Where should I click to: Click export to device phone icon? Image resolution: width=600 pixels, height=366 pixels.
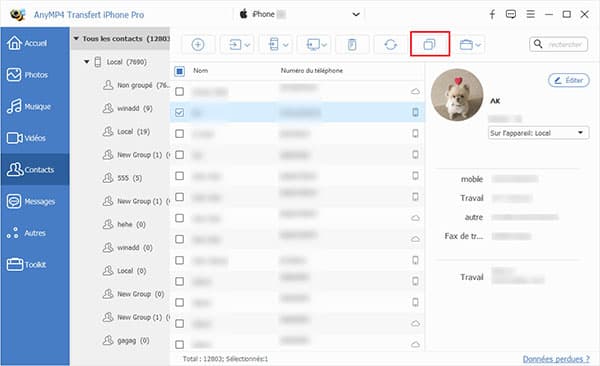coord(274,44)
